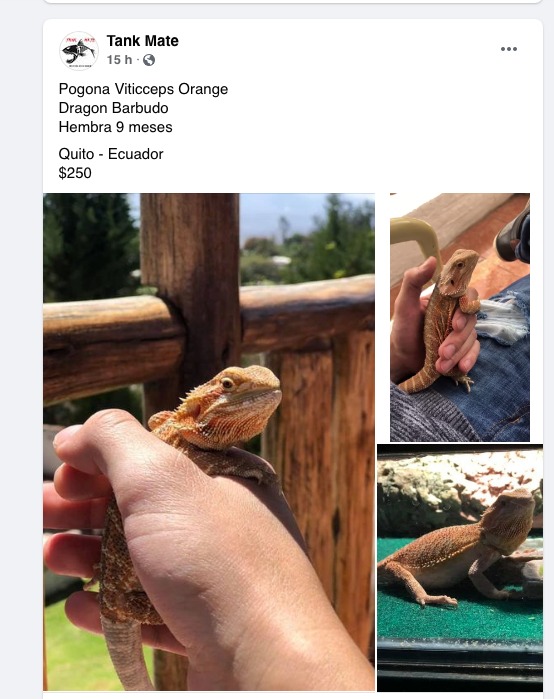Click the Dragon Barbudo text line
554x699 pixels.
[x=113, y=108]
